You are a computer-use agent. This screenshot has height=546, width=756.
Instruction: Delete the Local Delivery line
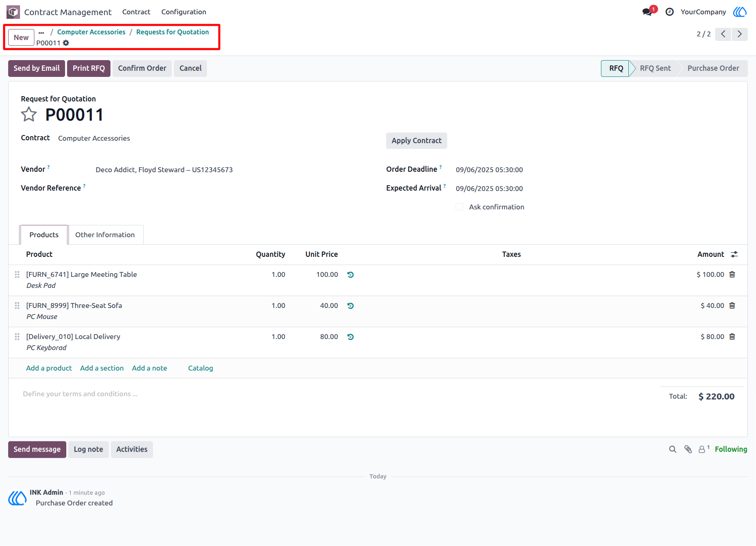(732, 337)
